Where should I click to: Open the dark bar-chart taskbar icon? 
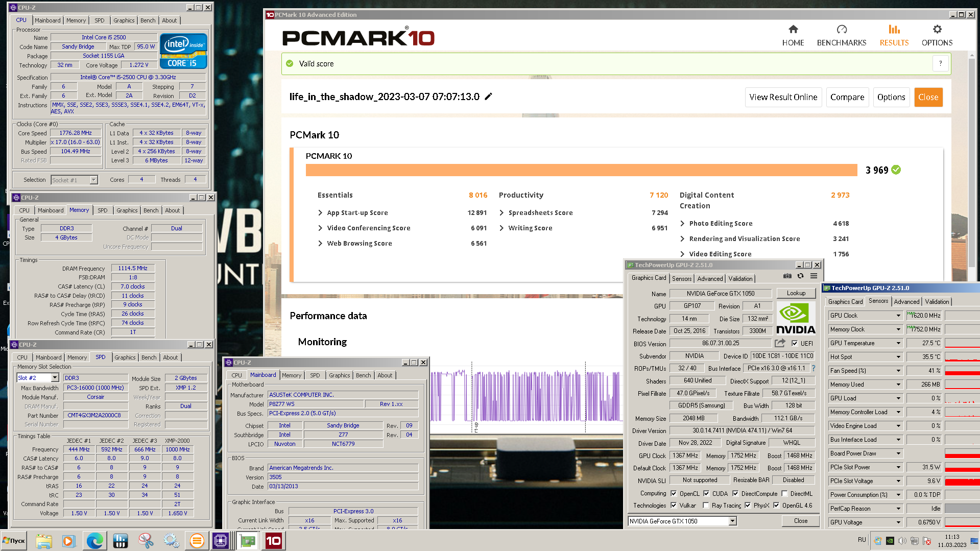121,541
